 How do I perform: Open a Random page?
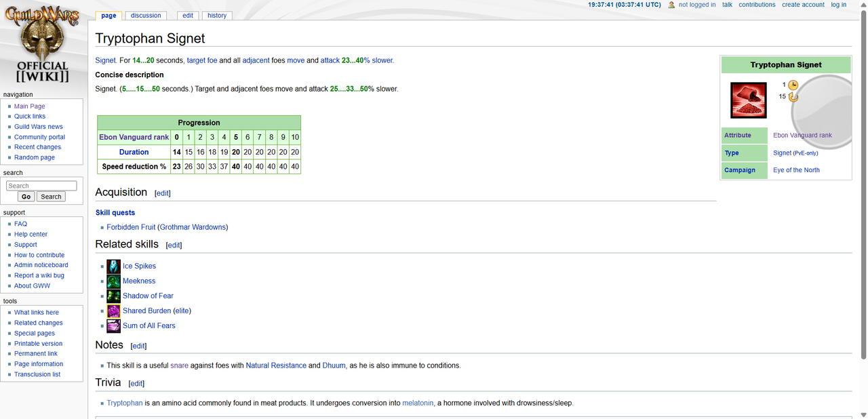coord(35,157)
